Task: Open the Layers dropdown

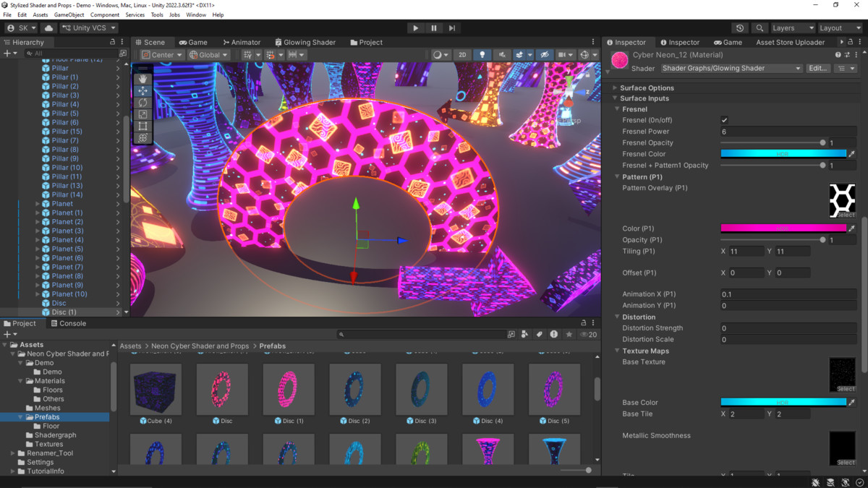Action: (793, 28)
